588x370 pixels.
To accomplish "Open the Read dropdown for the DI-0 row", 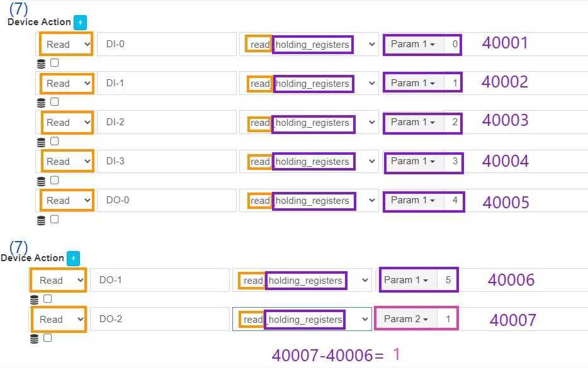I will pyautogui.click(x=67, y=45).
